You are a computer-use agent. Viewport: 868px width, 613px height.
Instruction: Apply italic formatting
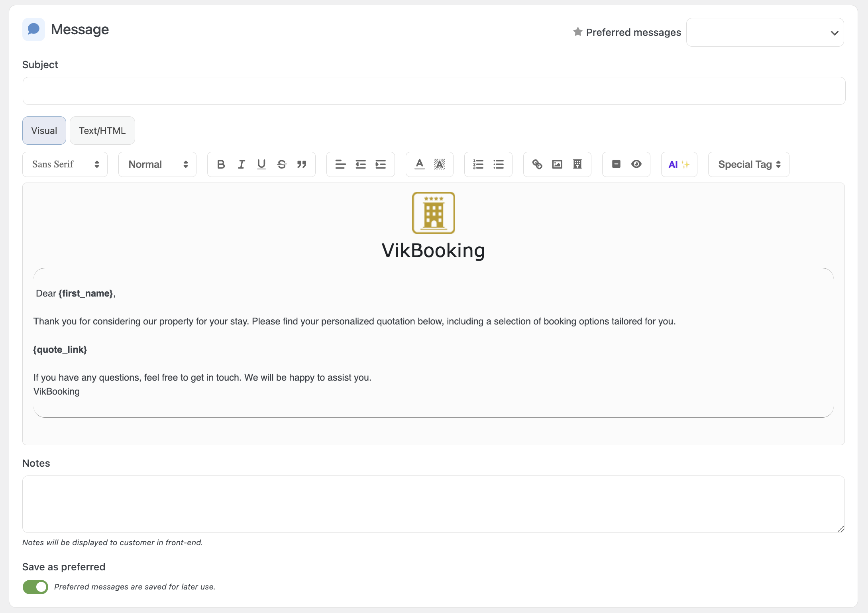point(241,164)
